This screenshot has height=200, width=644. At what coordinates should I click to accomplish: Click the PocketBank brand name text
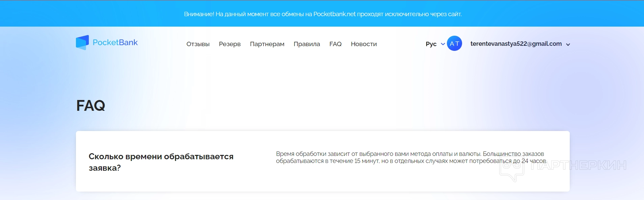(x=115, y=42)
